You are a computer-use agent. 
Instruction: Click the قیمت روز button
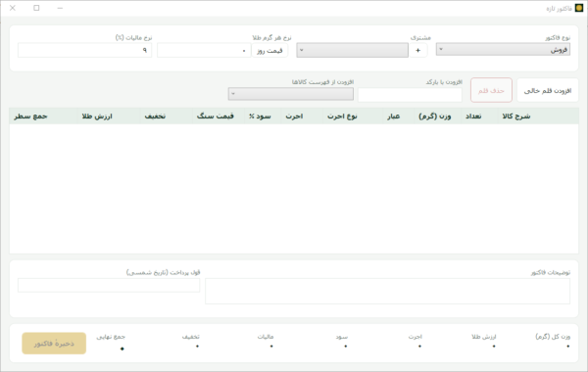tap(269, 51)
